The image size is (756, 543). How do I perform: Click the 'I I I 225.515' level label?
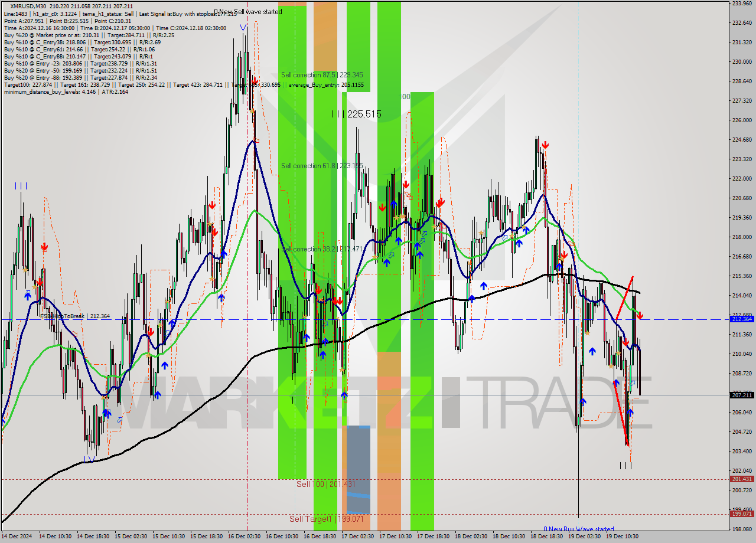point(356,114)
